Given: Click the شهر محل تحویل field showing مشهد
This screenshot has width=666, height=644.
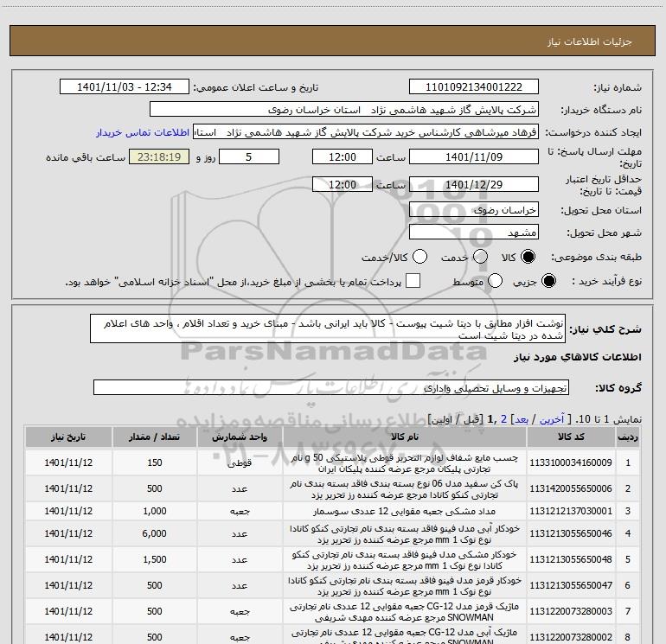Looking at the screenshot, I should [x=473, y=233].
